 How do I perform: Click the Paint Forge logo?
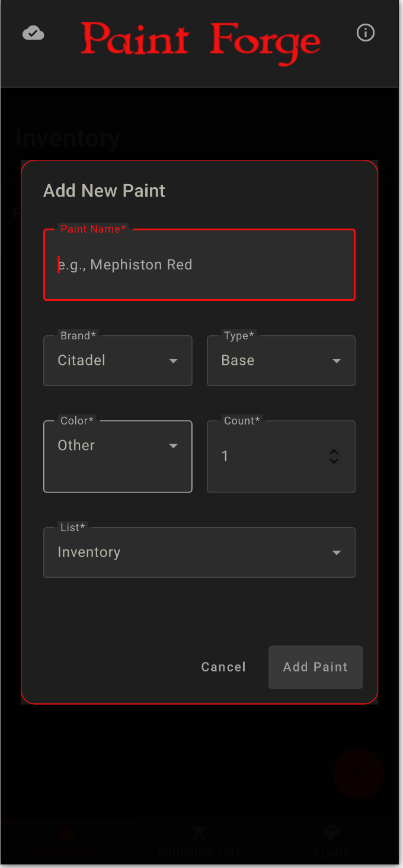pyautogui.click(x=200, y=41)
